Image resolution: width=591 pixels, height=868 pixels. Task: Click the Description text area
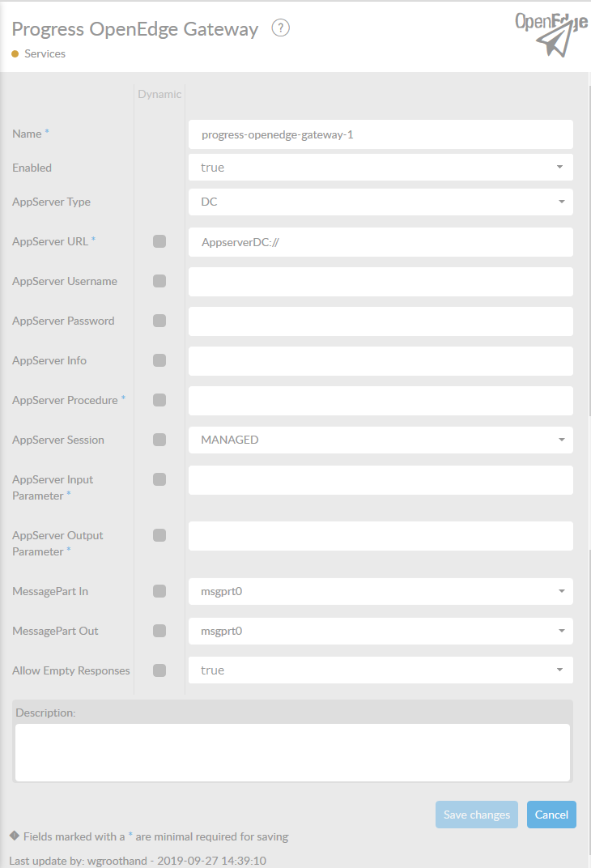tap(292, 752)
